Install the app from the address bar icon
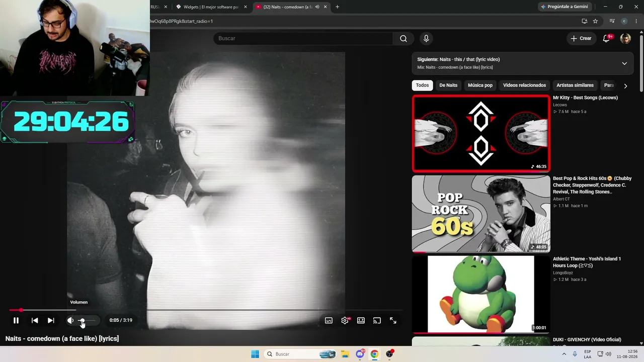644x362 pixels. (584, 21)
